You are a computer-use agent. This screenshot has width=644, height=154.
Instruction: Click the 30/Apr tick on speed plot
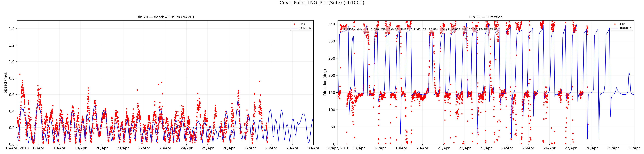coord(313,148)
